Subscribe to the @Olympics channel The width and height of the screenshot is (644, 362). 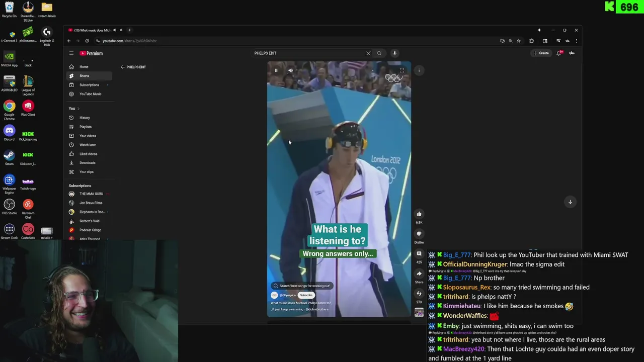[x=306, y=295]
